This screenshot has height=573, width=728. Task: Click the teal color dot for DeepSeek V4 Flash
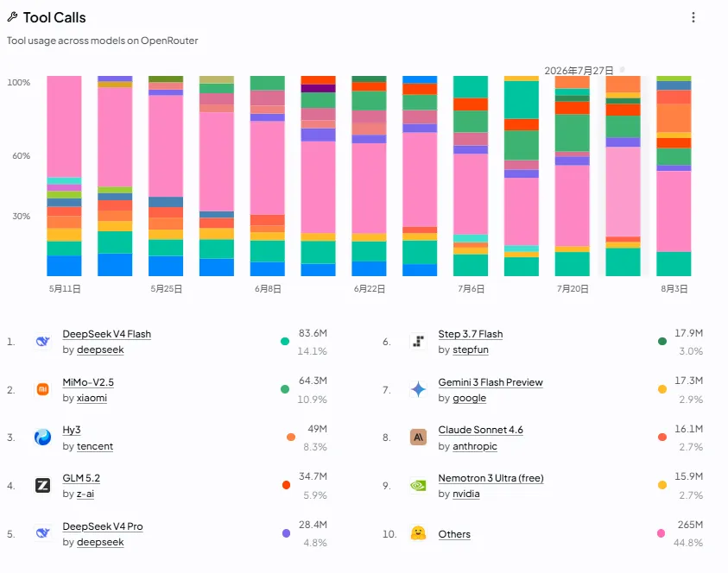point(285,342)
